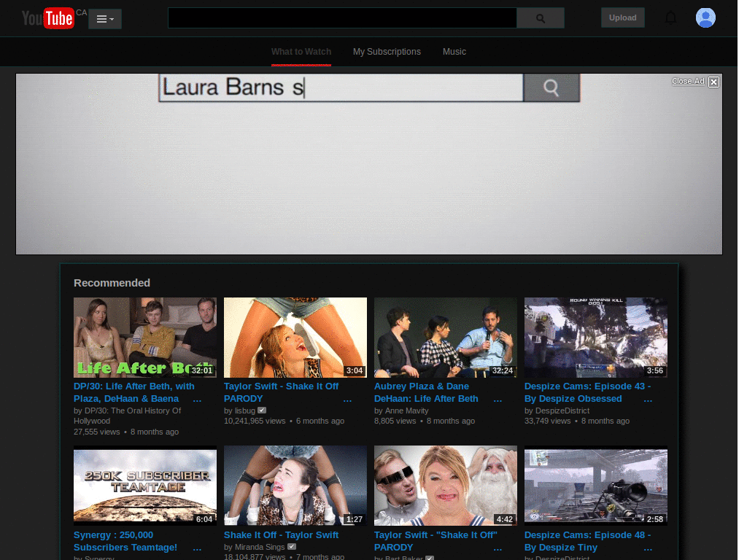This screenshot has height=560, width=747.
Task: Click the 6:04 duration badge
Action: pyautogui.click(x=204, y=519)
